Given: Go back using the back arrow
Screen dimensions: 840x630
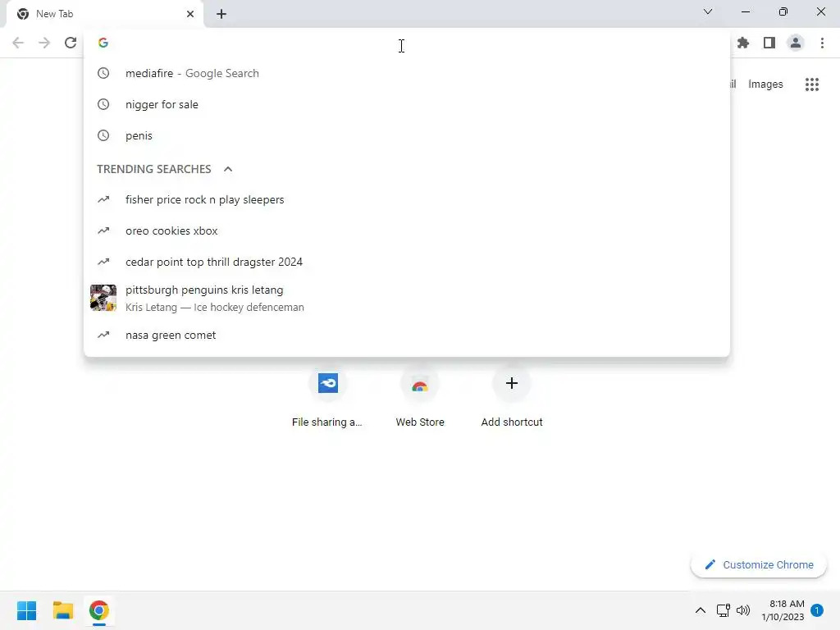Looking at the screenshot, I should click(18, 43).
